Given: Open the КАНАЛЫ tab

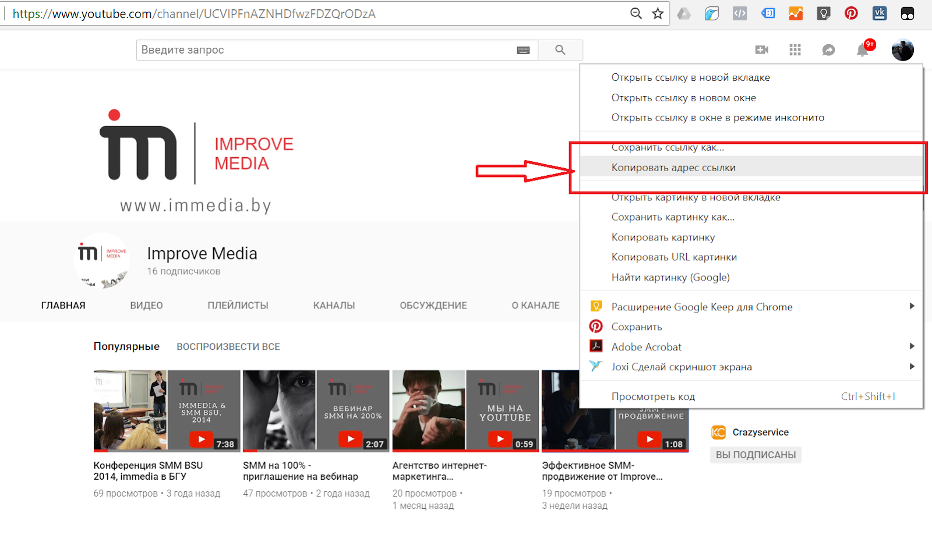Looking at the screenshot, I should [x=334, y=306].
